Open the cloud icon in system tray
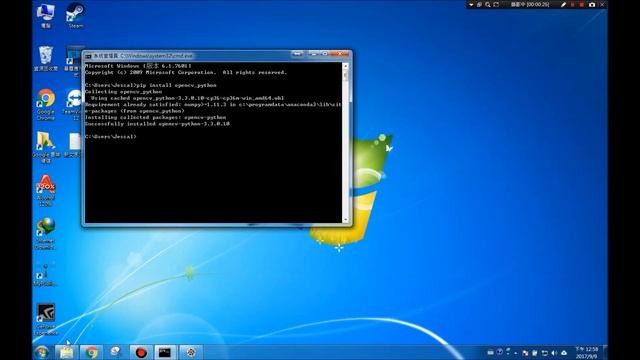Viewport: 640px width, 360px height. pos(564,353)
